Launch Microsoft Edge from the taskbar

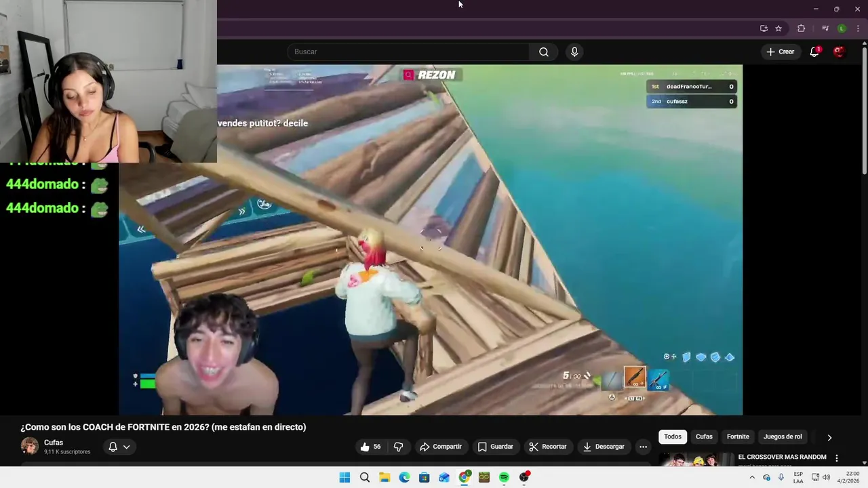coord(404,477)
